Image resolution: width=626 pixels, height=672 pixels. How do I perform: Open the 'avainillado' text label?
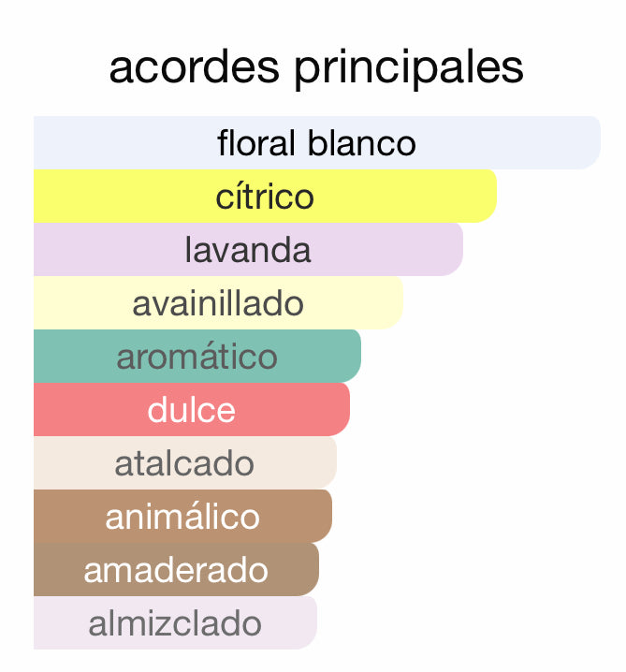point(218,303)
